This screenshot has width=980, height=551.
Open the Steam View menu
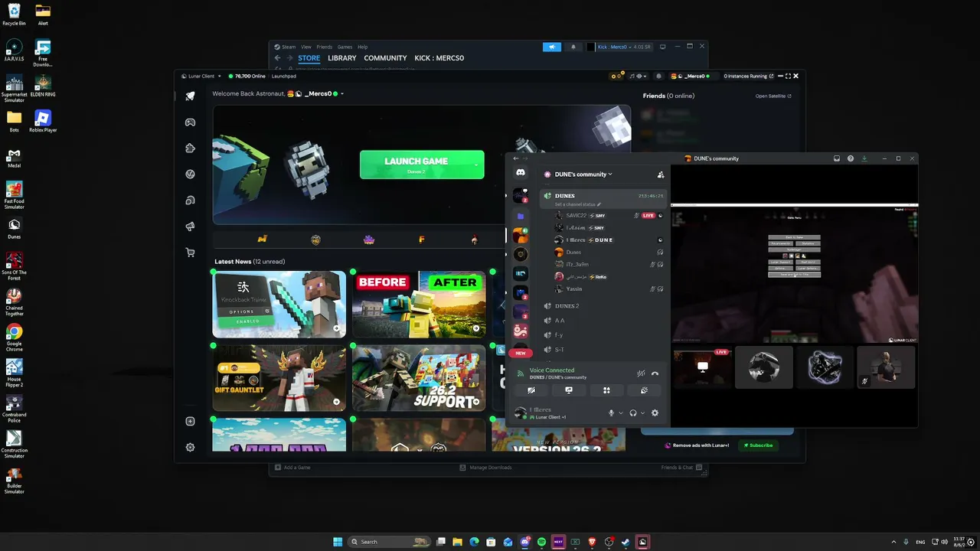point(306,47)
